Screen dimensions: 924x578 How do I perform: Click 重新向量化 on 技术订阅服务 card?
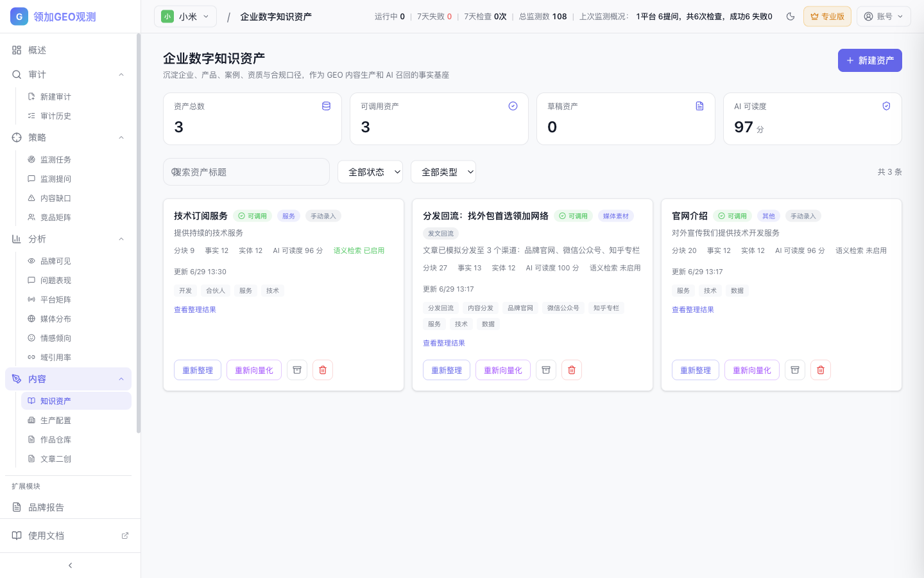point(254,370)
